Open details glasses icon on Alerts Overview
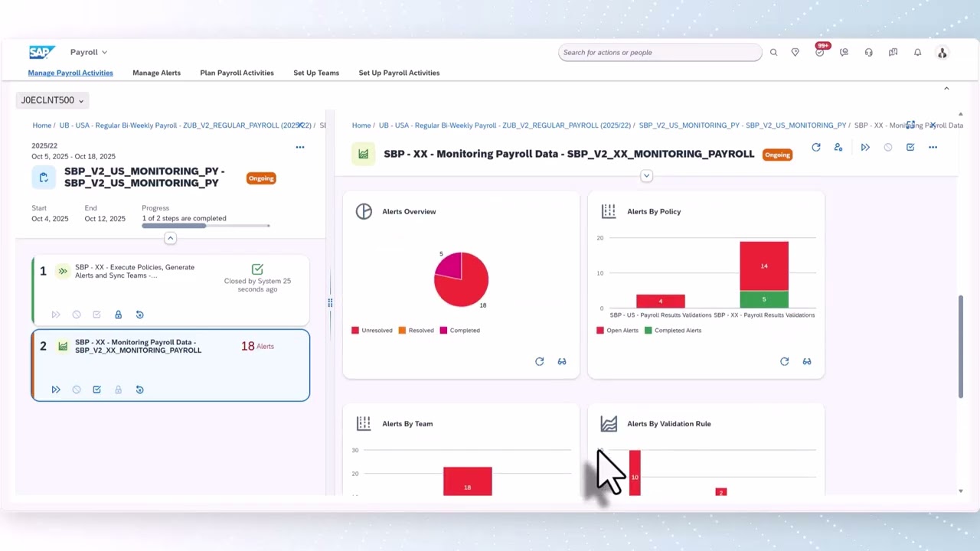Image resolution: width=980 pixels, height=551 pixels. coord(562,361)
